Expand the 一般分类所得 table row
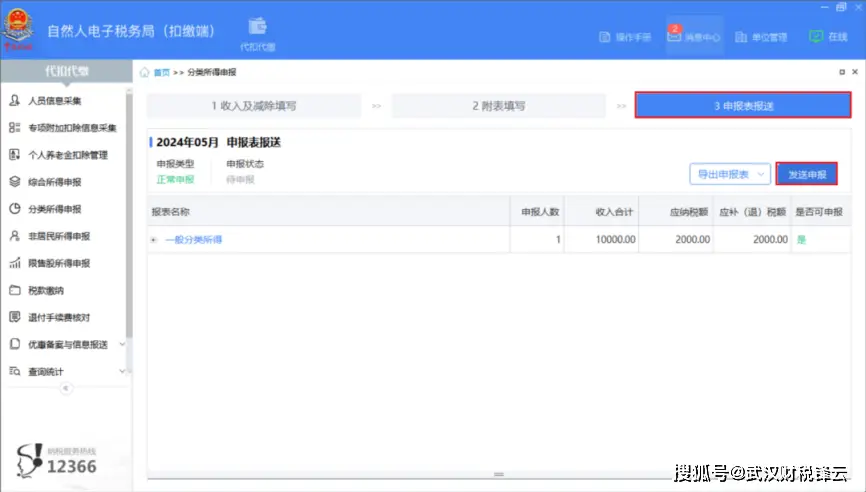866x492 pixels. [154, 240]
